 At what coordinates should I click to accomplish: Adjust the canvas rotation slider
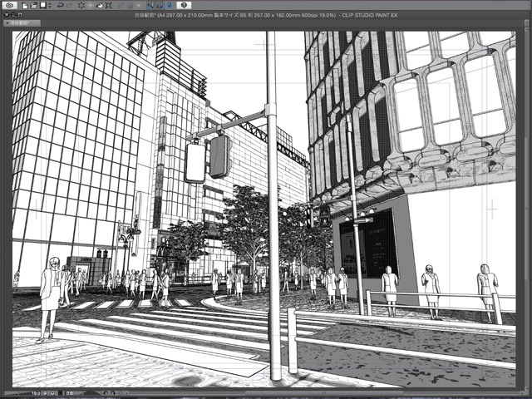(x=92, y=393)
